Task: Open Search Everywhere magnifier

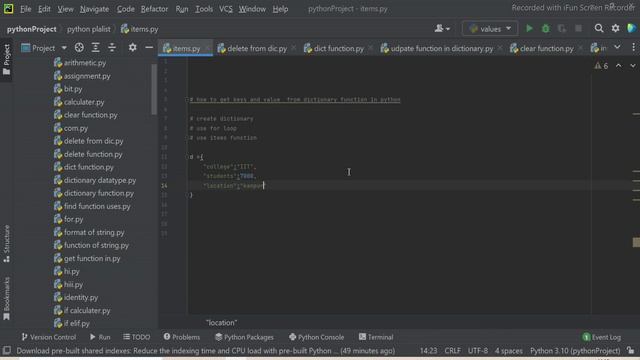Action: click(598, 28)
